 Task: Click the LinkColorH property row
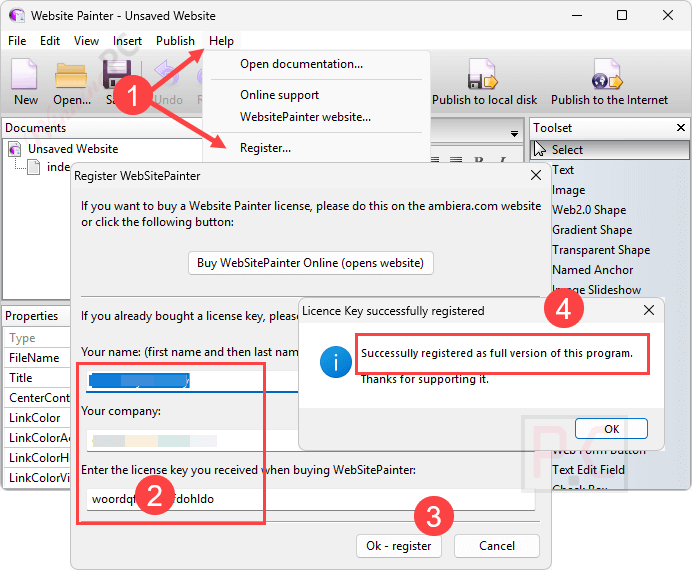pos(37,458)
